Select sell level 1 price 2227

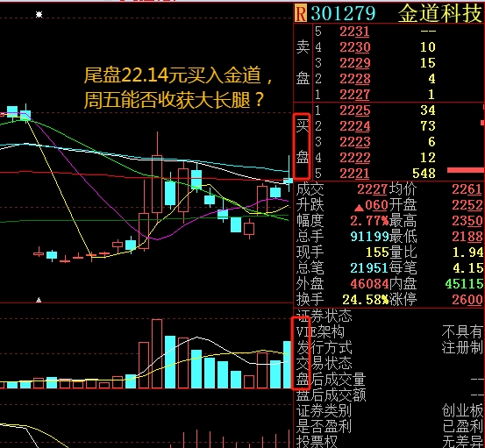click(354, 95)
